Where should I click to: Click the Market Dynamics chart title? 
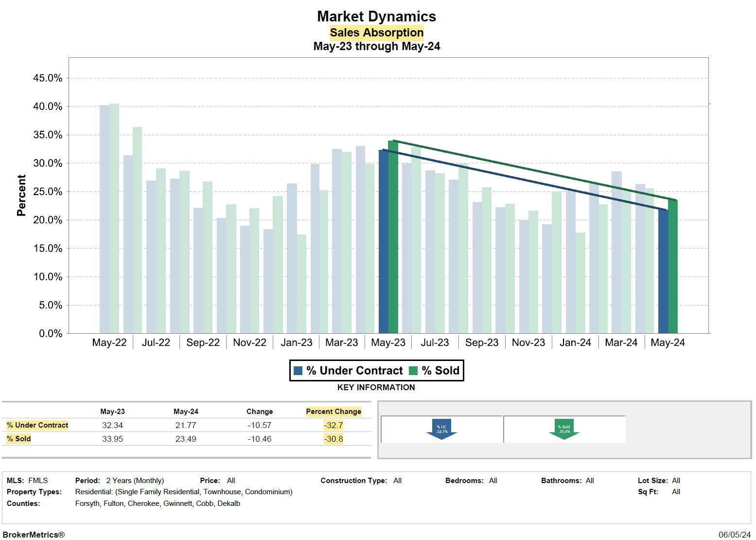(376, 17)
